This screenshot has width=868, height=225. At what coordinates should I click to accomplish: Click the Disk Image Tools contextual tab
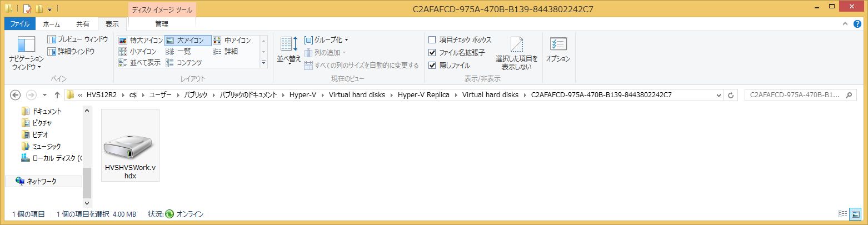[162, 9]
